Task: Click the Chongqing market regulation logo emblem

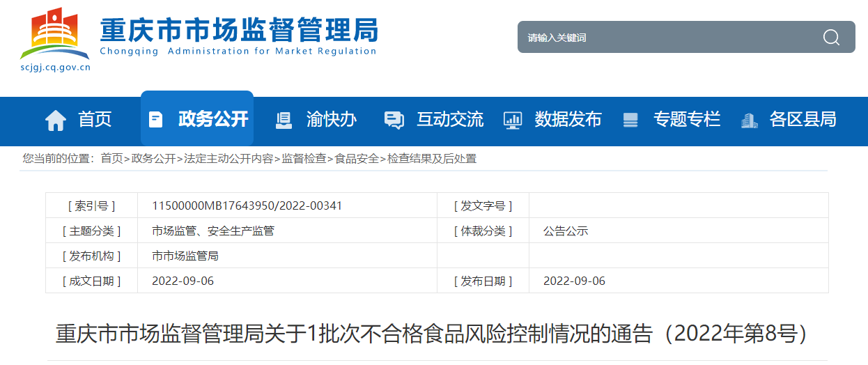Action: click(x=55, y=33)
